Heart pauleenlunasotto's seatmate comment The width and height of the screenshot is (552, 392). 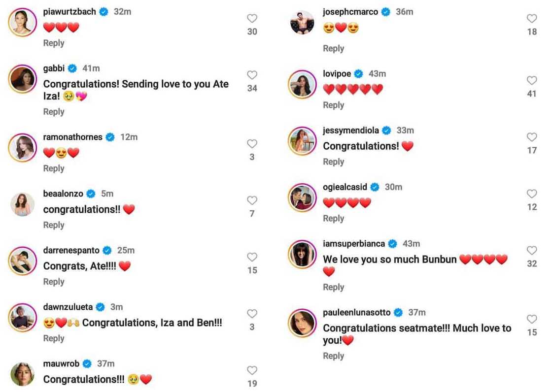pos(532,319)
